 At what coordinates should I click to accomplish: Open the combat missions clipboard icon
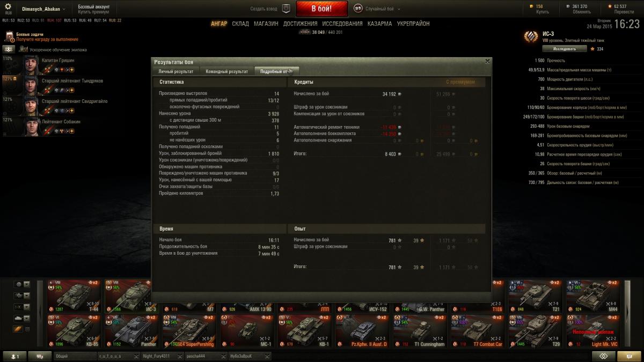pyautogui.click(x=9, y=36)
